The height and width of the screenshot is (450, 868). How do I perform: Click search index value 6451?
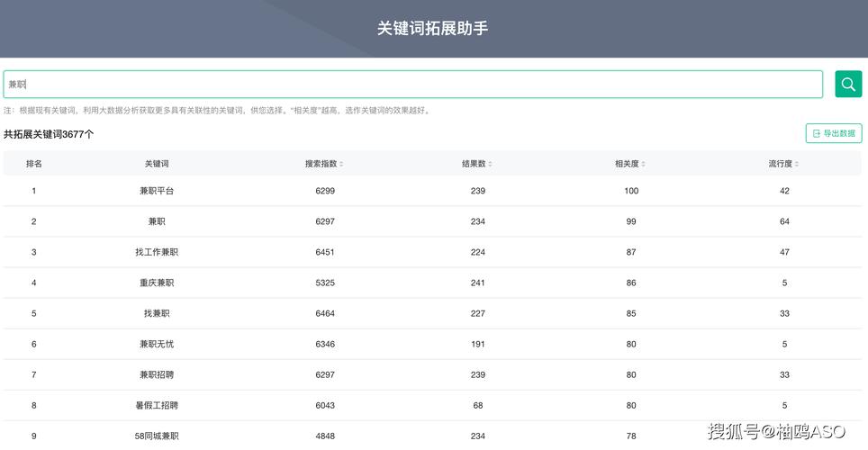(x=325, y=252)
